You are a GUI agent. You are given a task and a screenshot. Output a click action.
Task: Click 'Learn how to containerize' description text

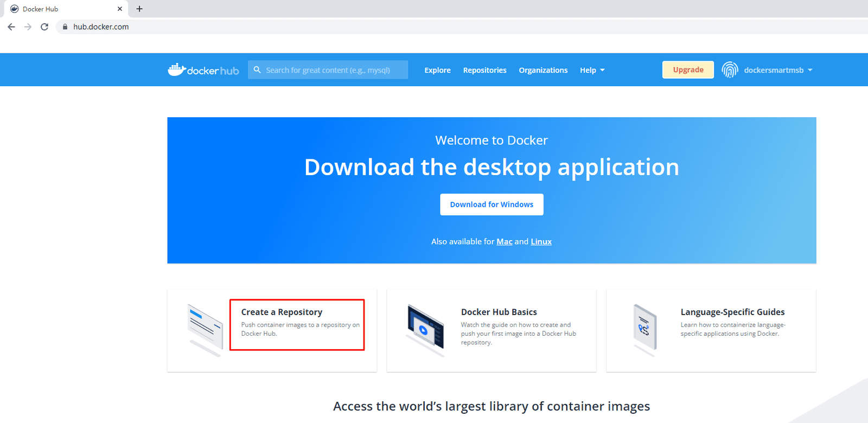coord(733,329)
